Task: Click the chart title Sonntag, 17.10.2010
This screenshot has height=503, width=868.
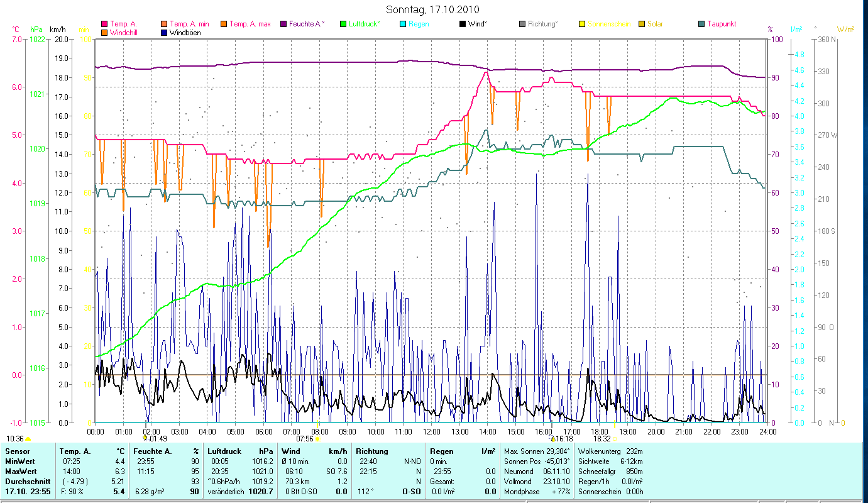Action: pyautogui.click(x=433, y=9)
